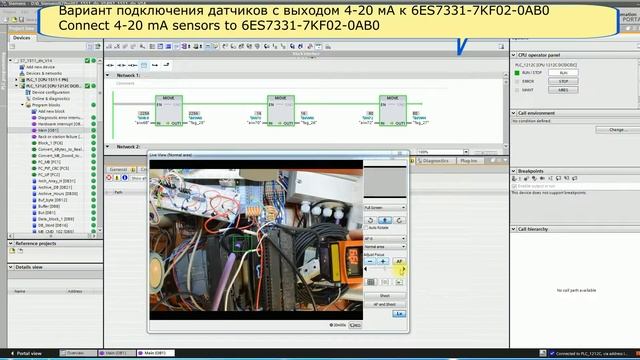Expand Network 2 in editor
The height and width of the screenshot is (360, 640).
pos(108,147)
